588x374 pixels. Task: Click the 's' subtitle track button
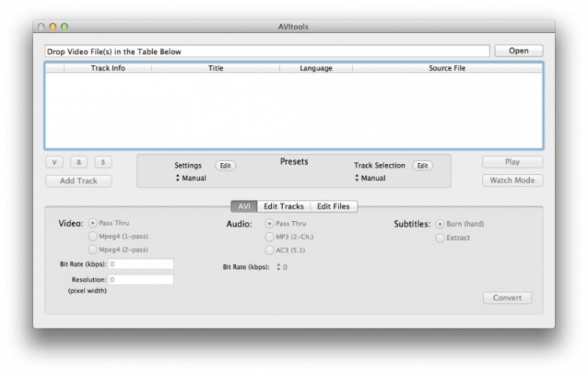pyautogui.click(x=103, y=162)
